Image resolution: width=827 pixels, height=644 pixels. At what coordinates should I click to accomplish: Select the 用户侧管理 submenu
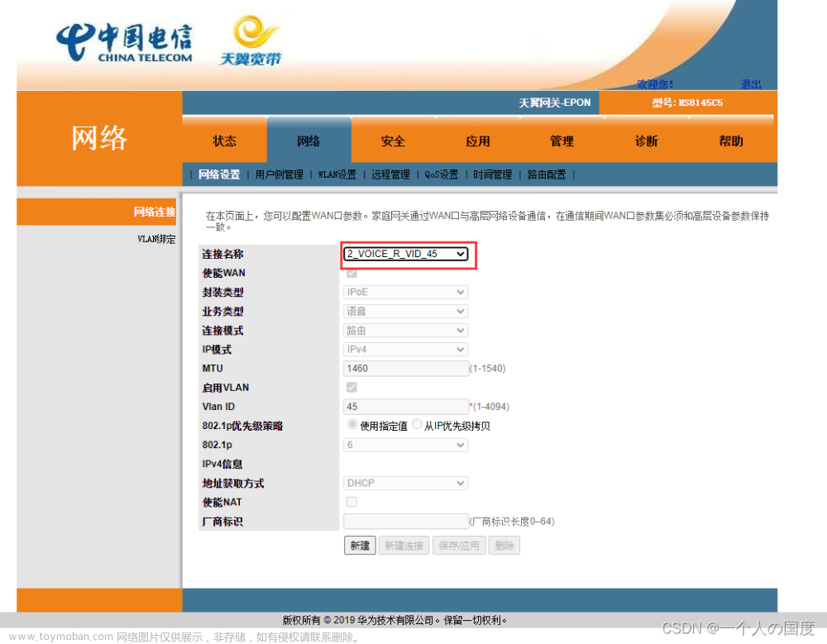(x=279, y=174)
